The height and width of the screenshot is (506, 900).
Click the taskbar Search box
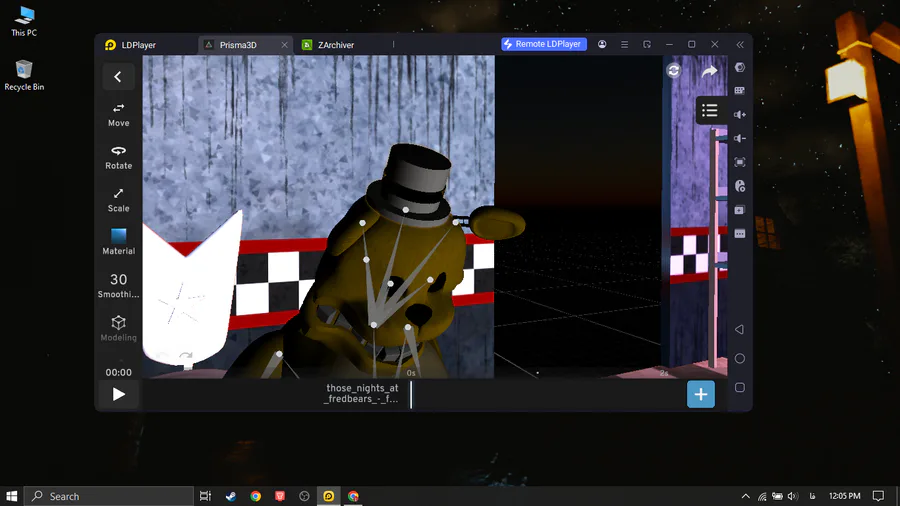108,496
